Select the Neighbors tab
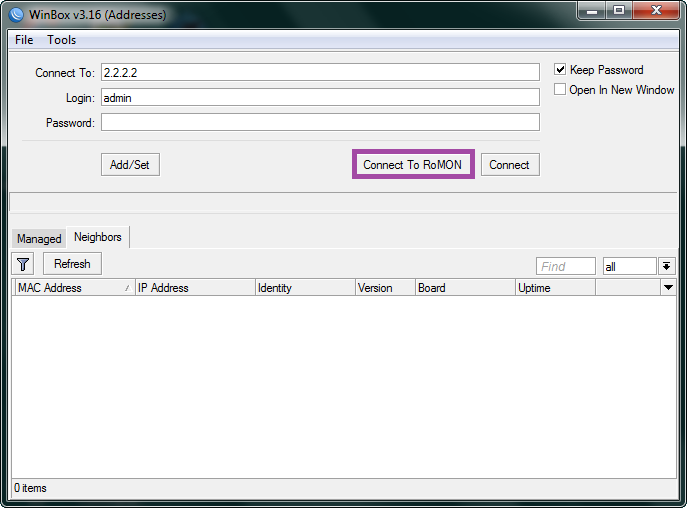The image size is (687, 508). pyautogui.click(x=98, y=237)
